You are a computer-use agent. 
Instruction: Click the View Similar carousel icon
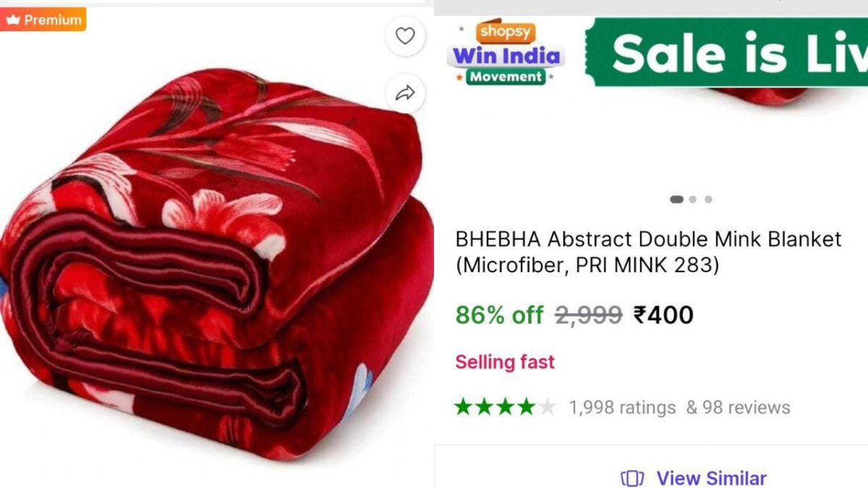pyautogui.click(x=632, y=479)
